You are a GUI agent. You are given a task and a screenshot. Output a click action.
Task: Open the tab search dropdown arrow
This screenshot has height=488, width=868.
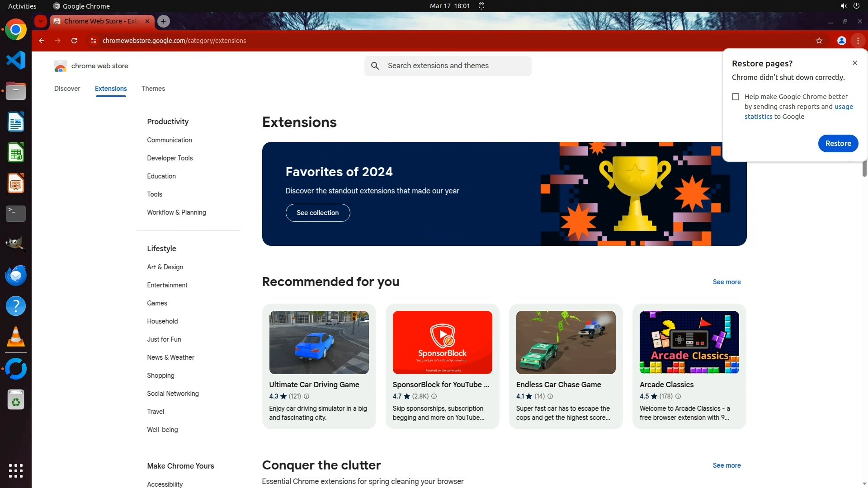[x=41, y=21]
